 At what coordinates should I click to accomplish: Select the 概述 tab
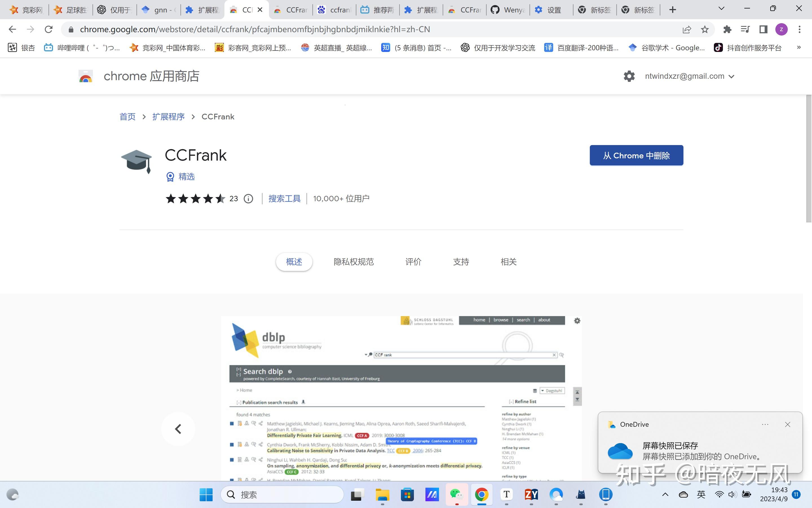pos(294,262)
